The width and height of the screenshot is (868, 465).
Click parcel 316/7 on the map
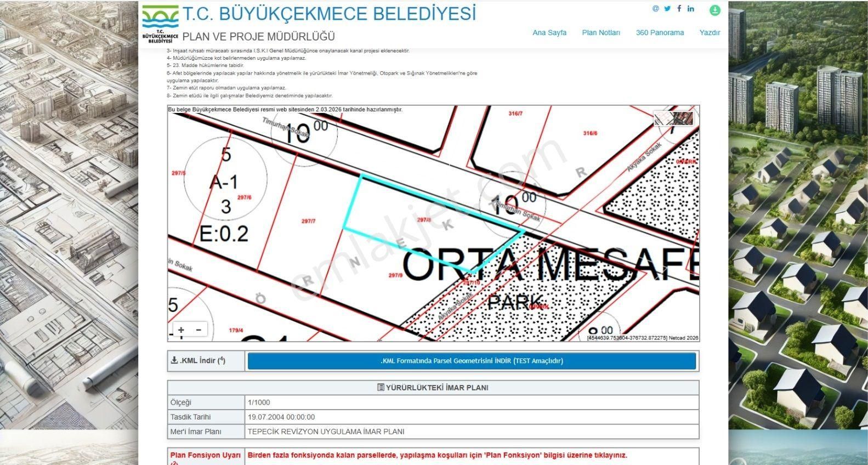coord(515,114)
